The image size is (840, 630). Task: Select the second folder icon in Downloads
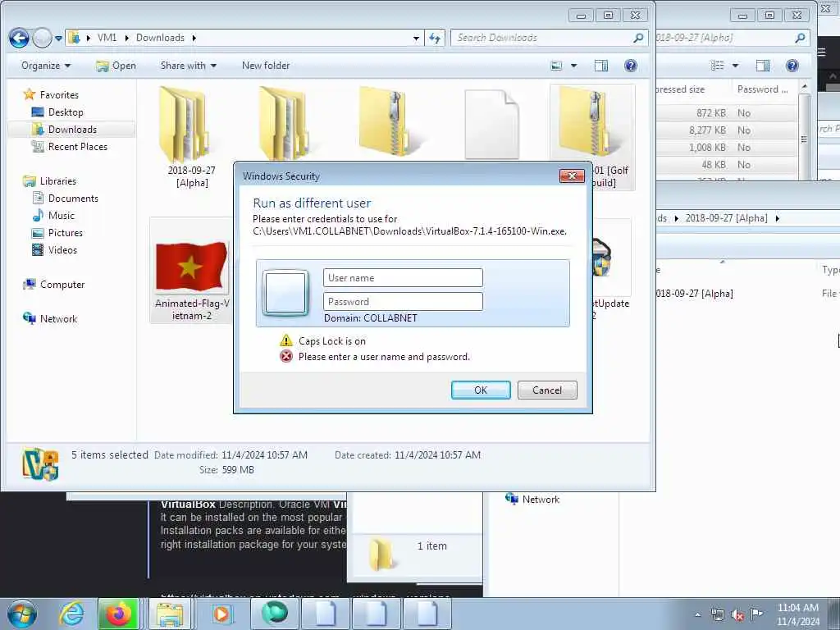point(284,123)
